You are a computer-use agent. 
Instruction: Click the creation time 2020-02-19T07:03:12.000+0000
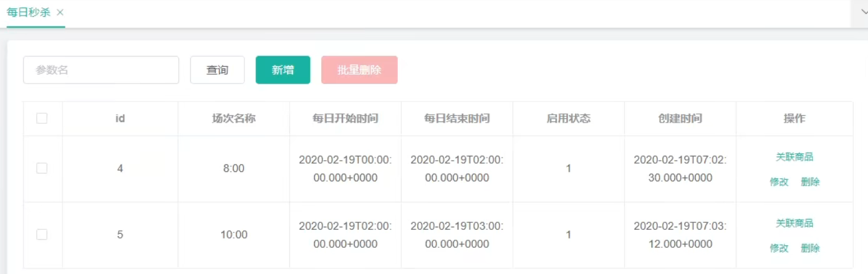click(680, 235)
